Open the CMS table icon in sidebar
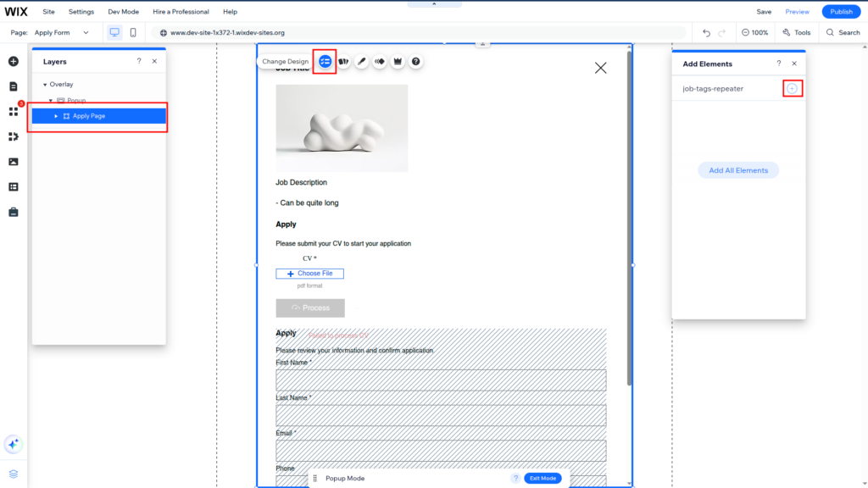868x488 pixels. 13,186
